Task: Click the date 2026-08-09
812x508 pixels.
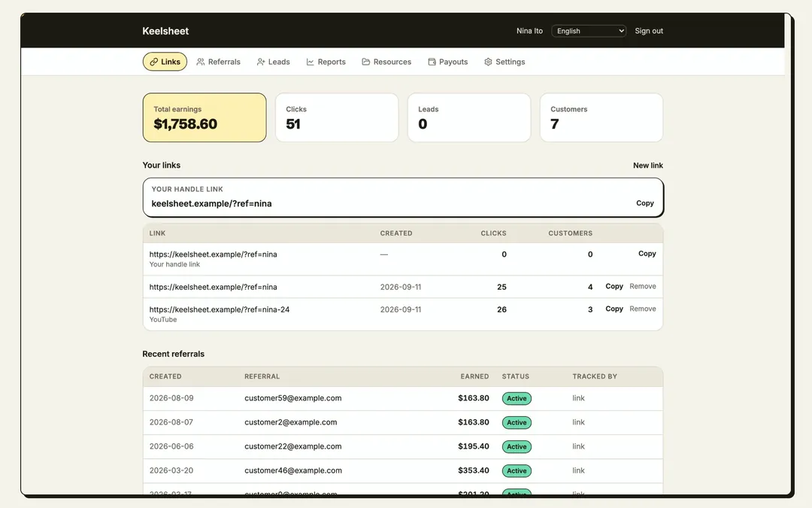Action: click(171, 398)
